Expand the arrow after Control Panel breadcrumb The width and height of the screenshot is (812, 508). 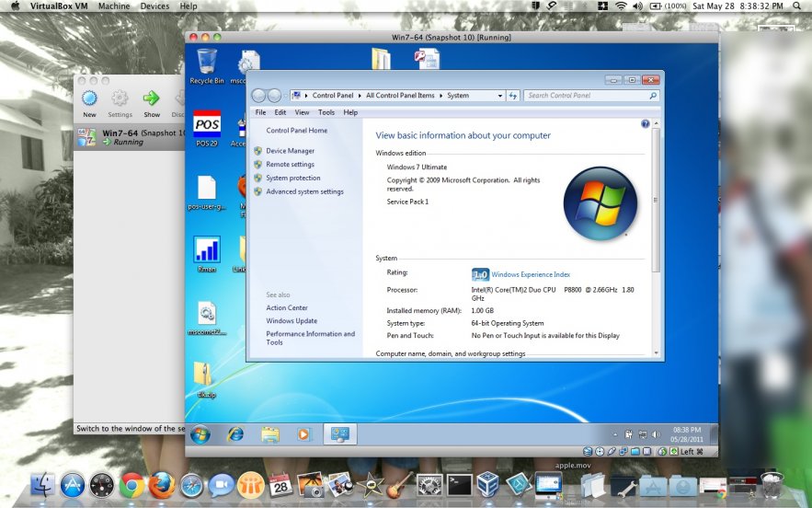coord(360,96)
